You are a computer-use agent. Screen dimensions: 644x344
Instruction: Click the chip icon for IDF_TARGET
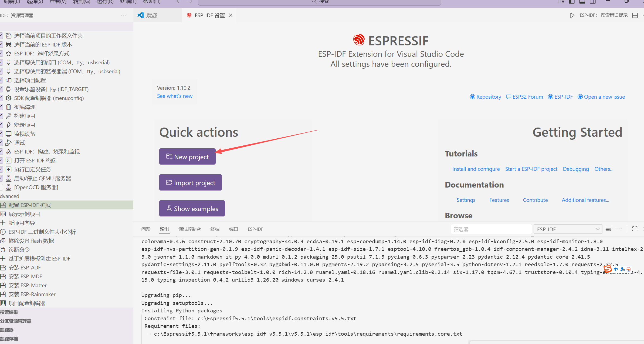(9, 89)
